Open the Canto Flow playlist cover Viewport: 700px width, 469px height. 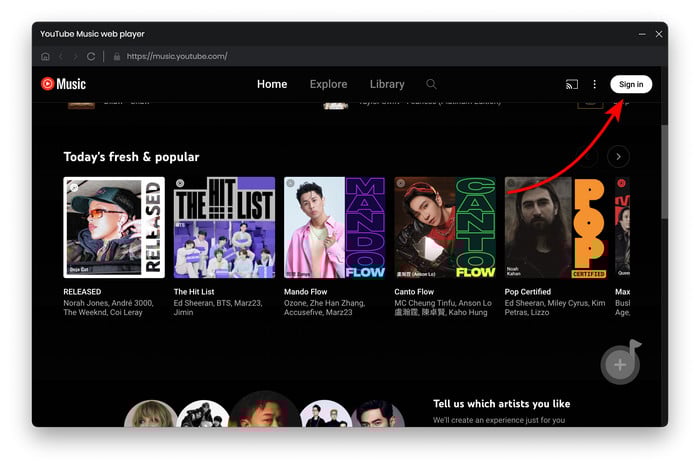tap(445, 228)
